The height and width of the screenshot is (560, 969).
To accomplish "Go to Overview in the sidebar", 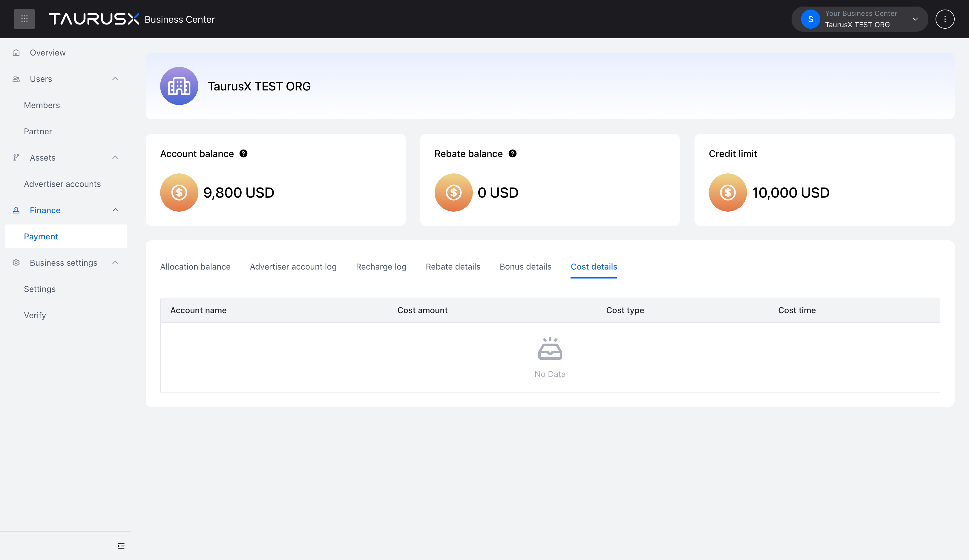I will click(48, 53).
